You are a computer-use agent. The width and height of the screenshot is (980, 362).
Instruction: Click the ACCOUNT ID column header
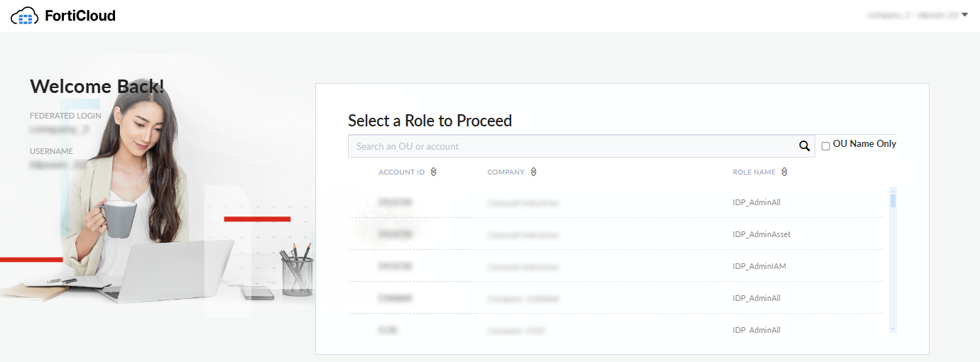pyautogui.click(x=401, y=172)
